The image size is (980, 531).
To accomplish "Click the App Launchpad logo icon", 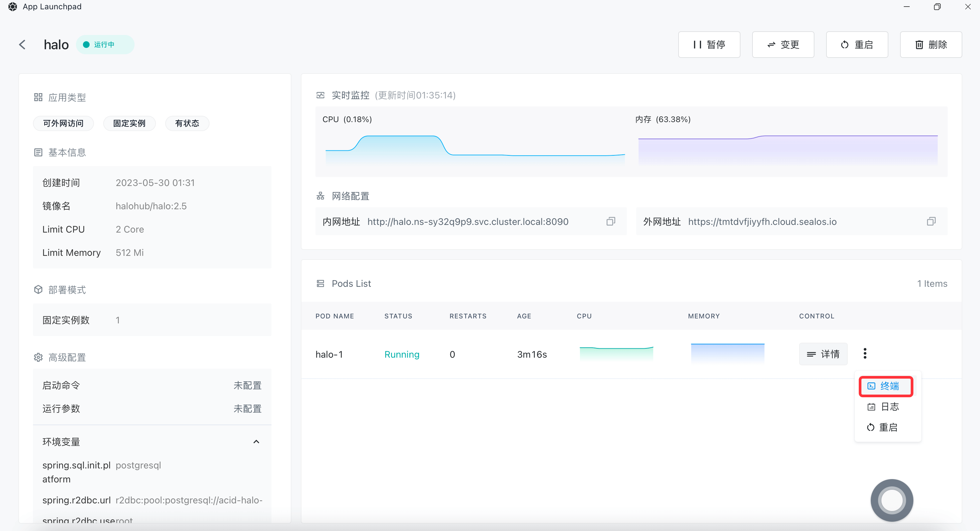I will 13,6.
